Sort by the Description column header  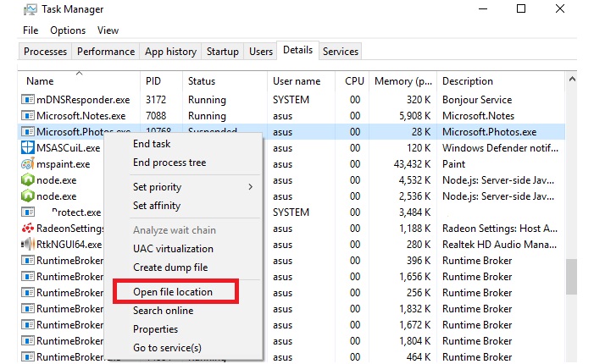point(501,81)
